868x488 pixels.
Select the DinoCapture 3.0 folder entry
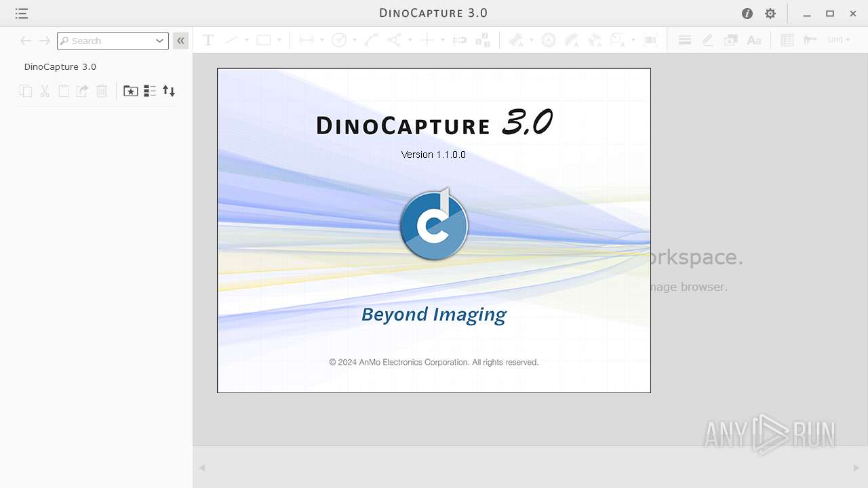(60, 66)
